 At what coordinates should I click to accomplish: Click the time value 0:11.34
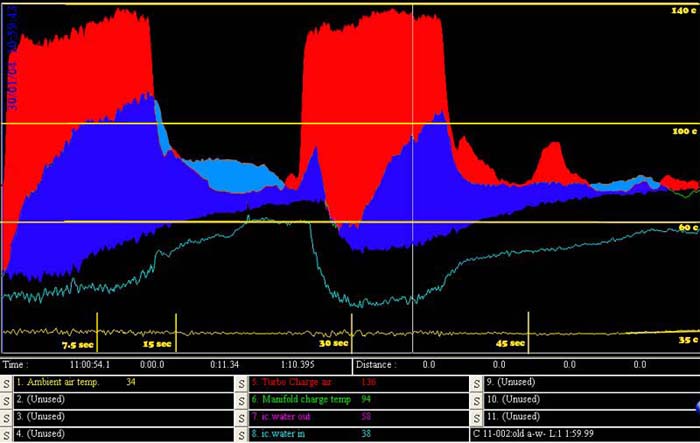click(224, 365)
